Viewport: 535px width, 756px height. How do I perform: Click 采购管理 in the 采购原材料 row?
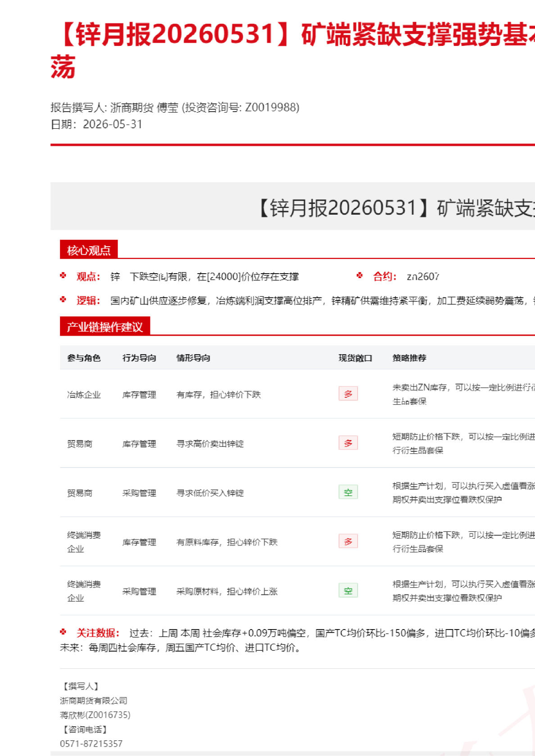139,591
